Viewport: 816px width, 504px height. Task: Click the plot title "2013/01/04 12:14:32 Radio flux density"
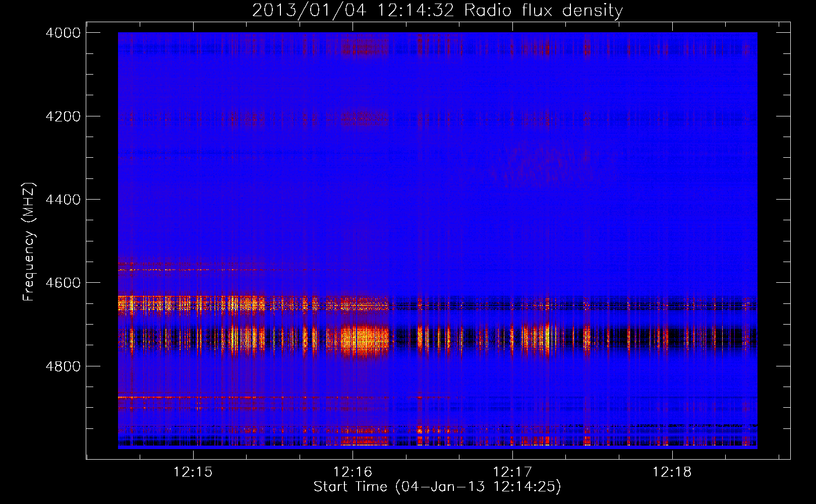(437, 10)
